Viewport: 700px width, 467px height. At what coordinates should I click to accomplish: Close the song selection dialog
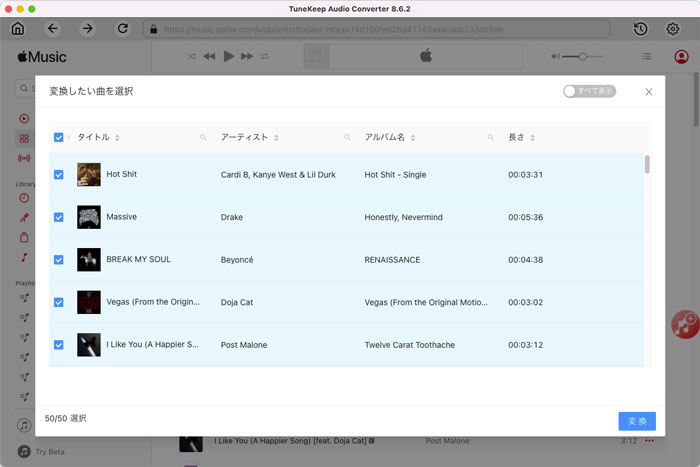click(x=649, y=92)
